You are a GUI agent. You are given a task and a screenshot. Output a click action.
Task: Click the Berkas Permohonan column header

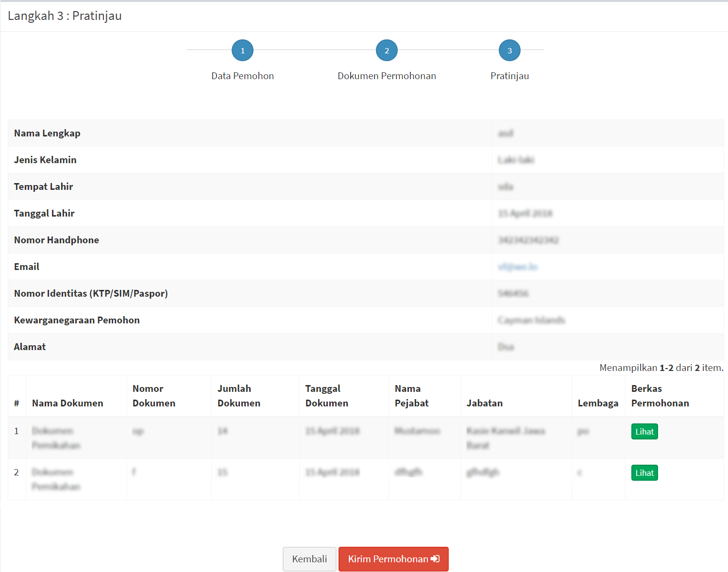(660, 396)
